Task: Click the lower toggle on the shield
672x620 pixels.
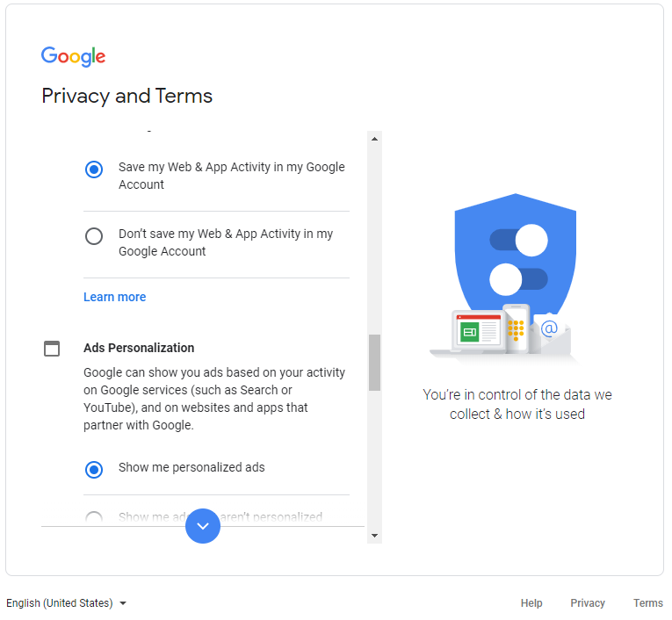Action: click(518, 279)
